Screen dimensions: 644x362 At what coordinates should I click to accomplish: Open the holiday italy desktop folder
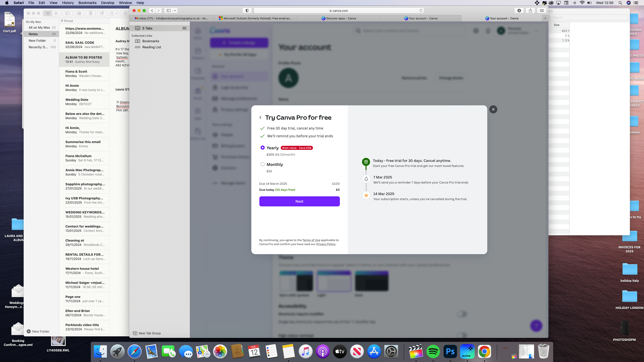click(629, 273)
